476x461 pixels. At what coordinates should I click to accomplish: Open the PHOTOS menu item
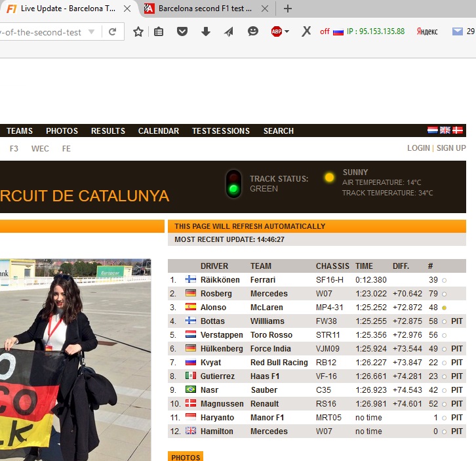point(62,131)
